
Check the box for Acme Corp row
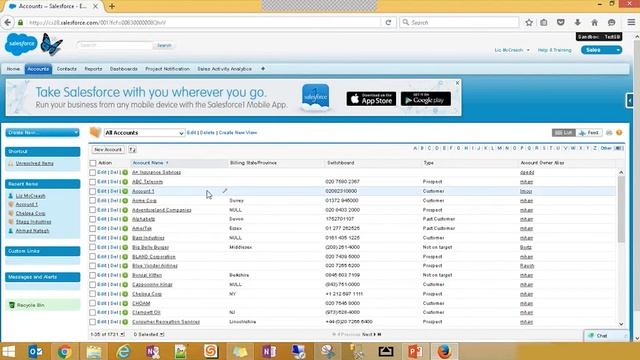tap(93, 200)
